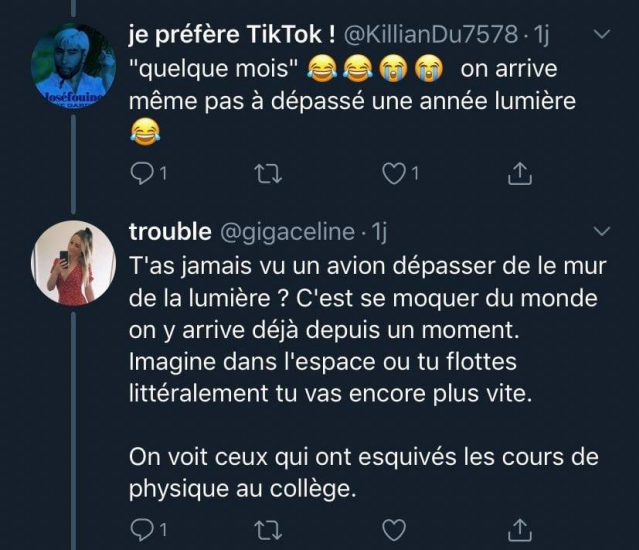639x550 pixels.
Task: Retweet the "quelque mois" tweet
Action: click(268, 174)
